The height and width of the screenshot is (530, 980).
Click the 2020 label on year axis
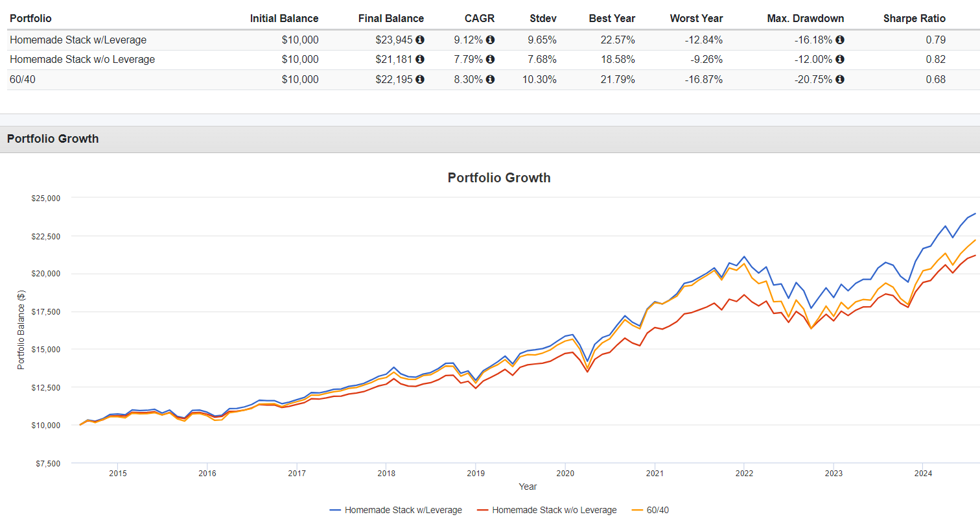[565, 473]
